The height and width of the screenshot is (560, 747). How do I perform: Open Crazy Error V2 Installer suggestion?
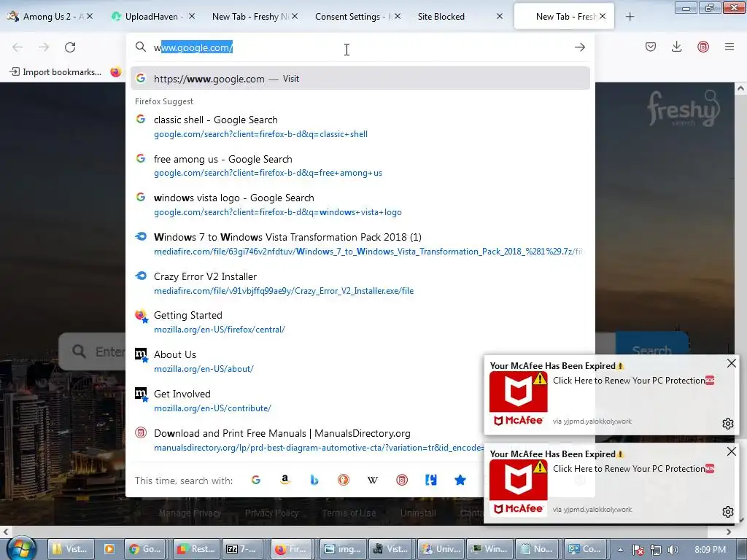click(x=360, y=284)
